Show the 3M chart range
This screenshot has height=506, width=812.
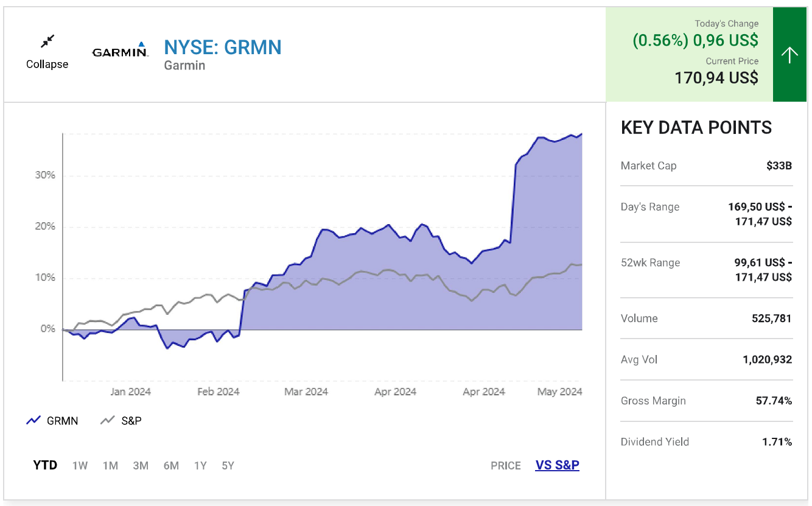pos(141,466)
